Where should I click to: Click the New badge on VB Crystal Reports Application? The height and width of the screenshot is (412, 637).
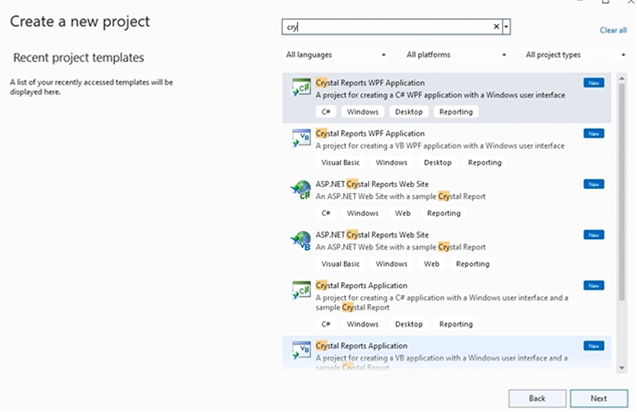tap(594, 346)
